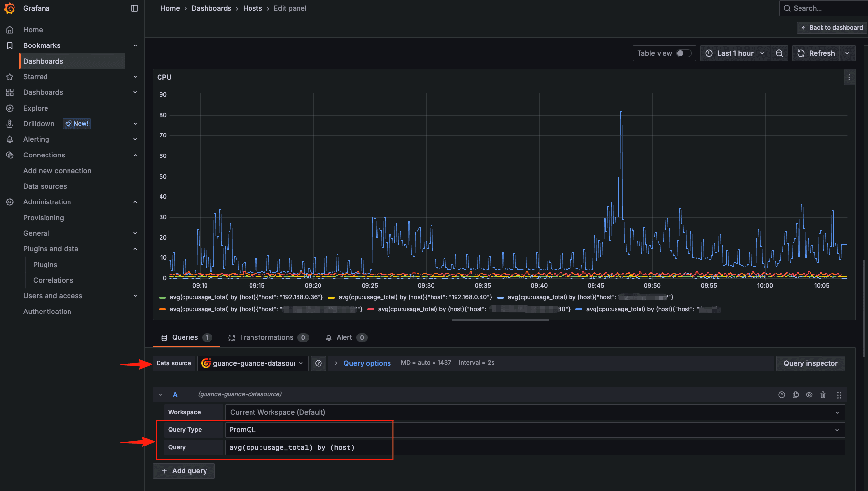
Task: Open the Last 1 hour time picker
Action: (x=735, y=53)
